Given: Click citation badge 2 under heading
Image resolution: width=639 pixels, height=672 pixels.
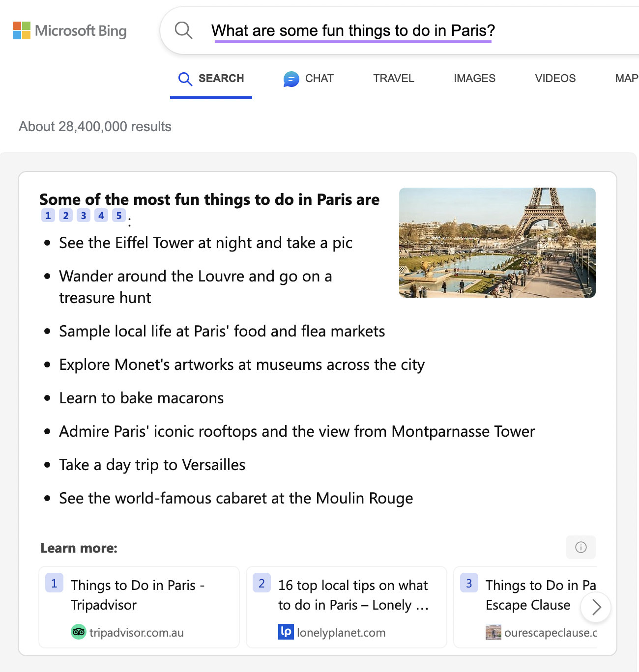Looking at the screenshot, I should 66,215.
